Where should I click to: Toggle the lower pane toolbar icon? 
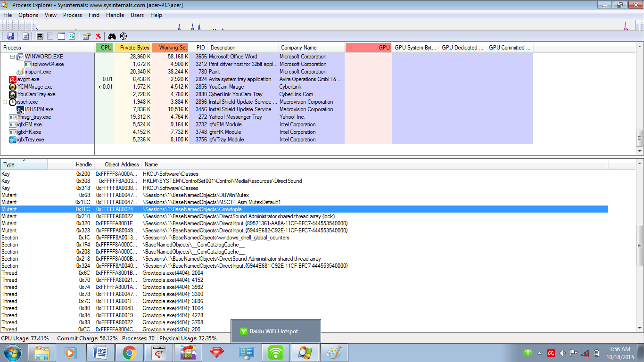[61, 36]
